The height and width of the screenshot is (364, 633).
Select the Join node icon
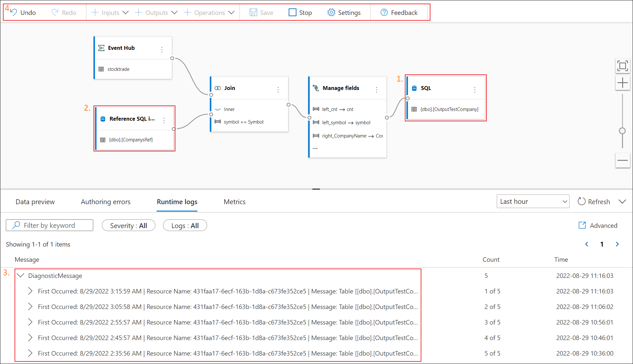click(x=218, y=88)
